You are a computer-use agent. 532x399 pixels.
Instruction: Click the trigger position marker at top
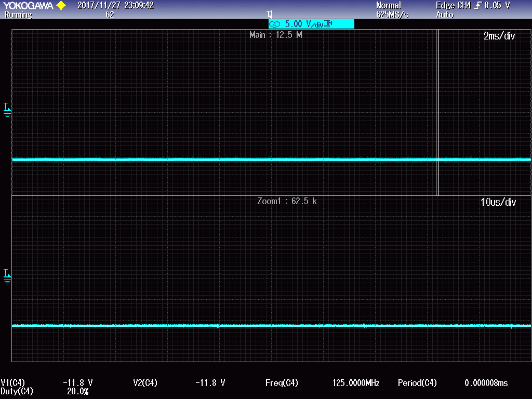point(270,15)
